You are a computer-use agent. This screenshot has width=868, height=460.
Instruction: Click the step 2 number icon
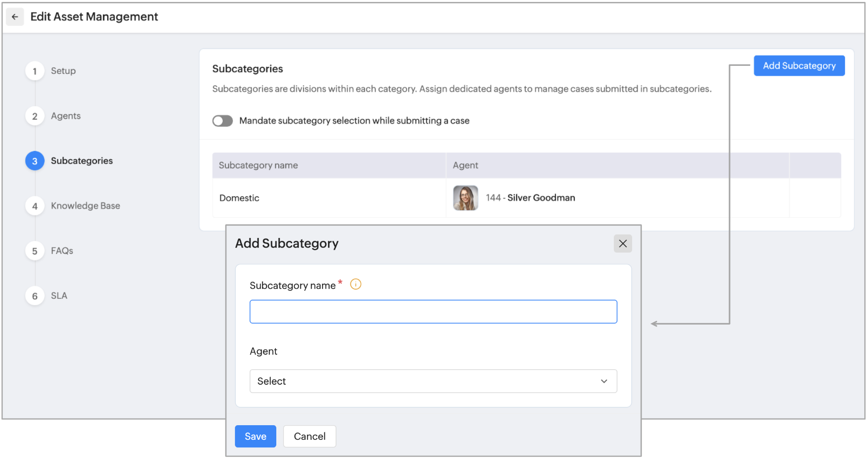pyautogui.click(x=35, y=116)
